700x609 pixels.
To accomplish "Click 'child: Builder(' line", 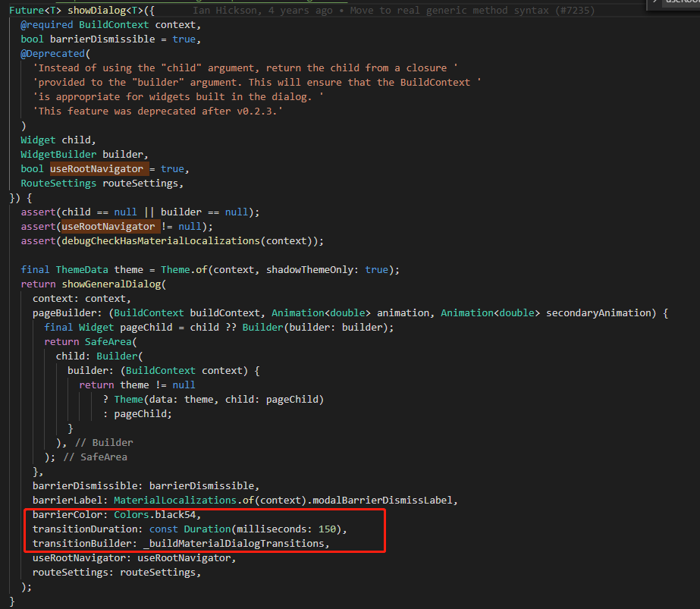I will tap(99, 356).
